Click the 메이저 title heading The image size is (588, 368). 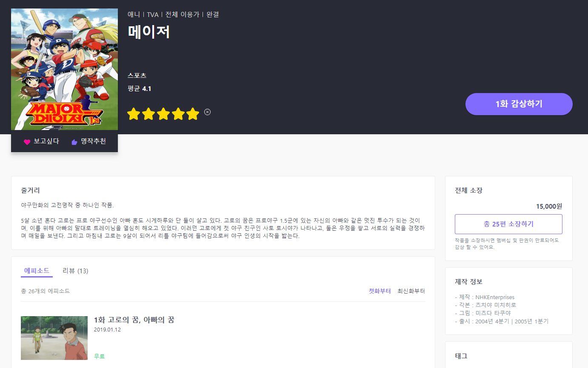click(149, 32)
